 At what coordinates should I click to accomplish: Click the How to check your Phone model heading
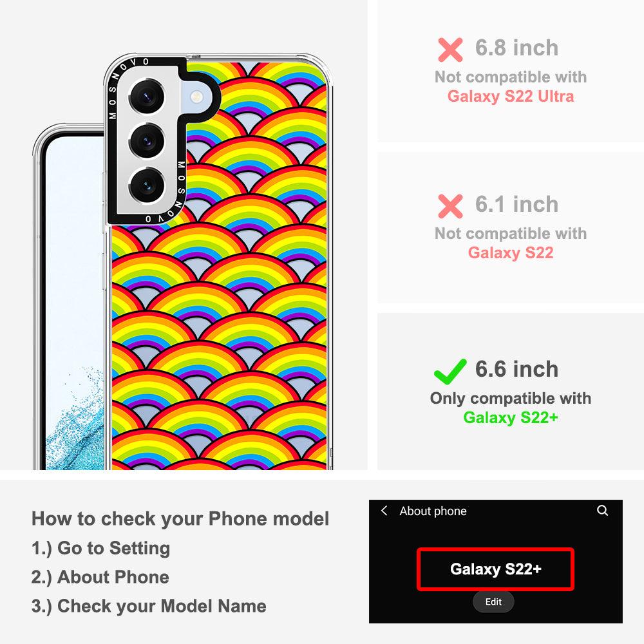click(180, 518)
